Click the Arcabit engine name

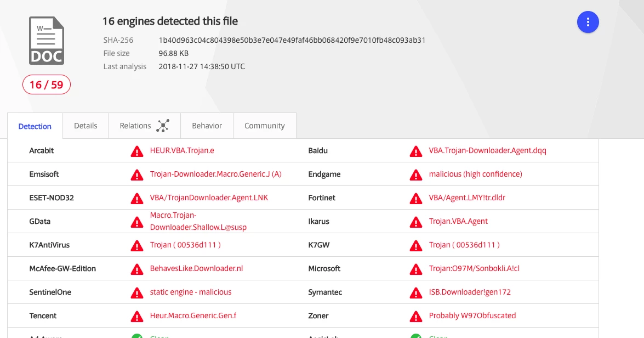pos(42,150)
